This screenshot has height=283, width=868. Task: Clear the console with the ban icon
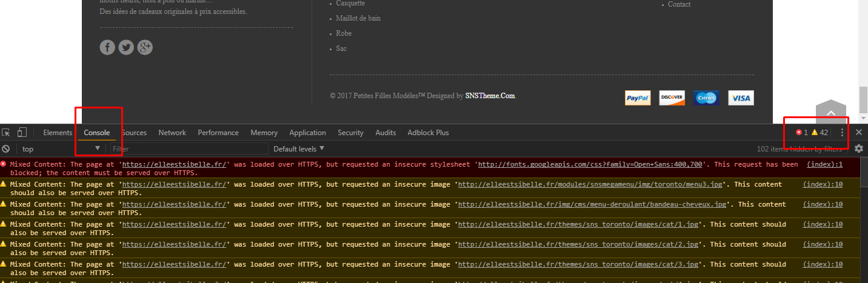tap(5, 148)
